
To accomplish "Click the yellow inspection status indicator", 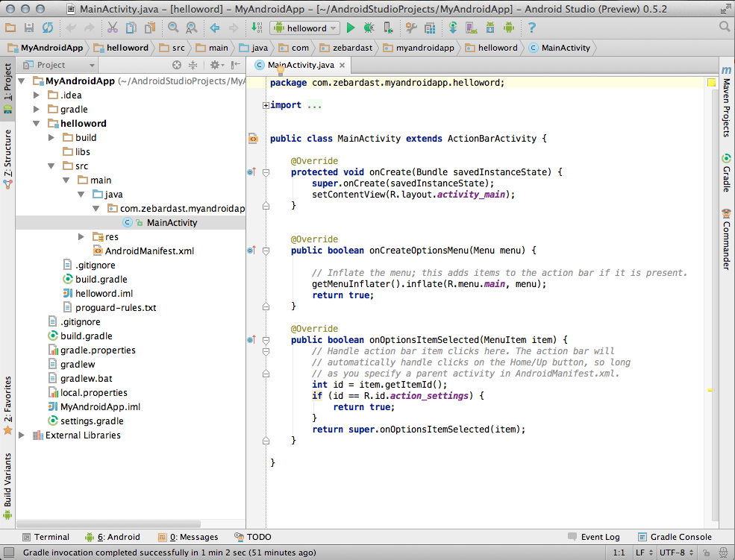I will click(x=711, y=83).
